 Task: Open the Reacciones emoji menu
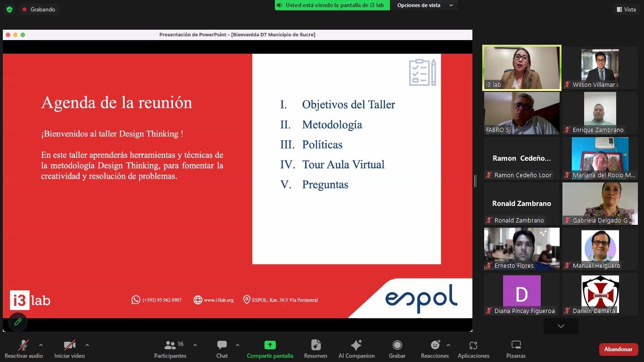(x=435, y=349)
